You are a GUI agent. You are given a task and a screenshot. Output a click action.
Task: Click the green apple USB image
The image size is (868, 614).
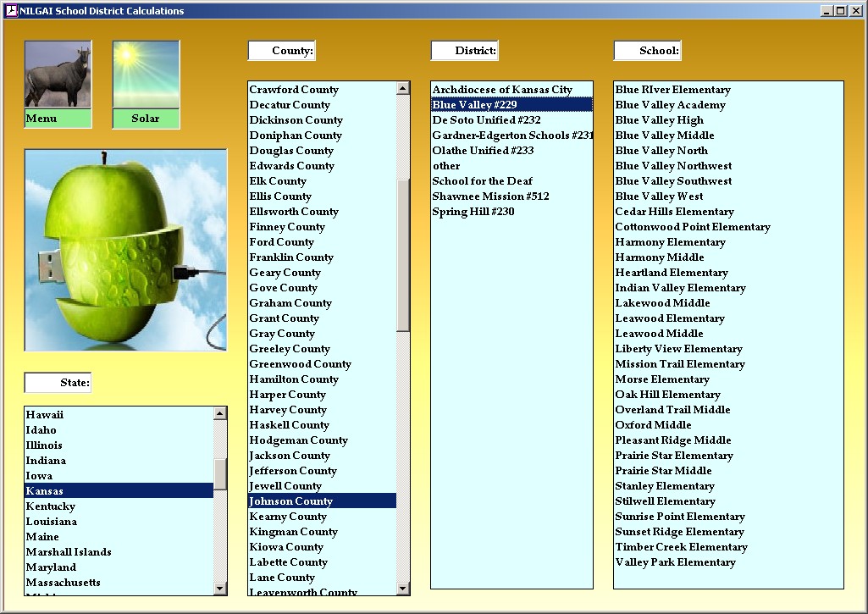pyautogui.click(x=125, y=250)
